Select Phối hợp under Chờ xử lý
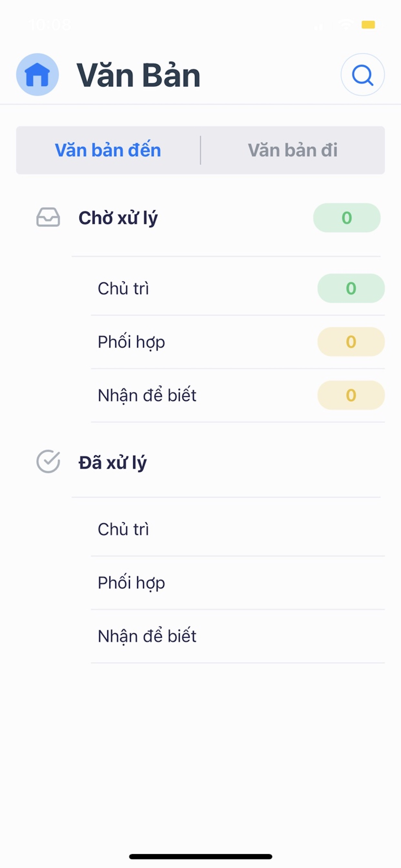Image resolution: width=401 pixels, height=868 pixels. coord(238,342)
